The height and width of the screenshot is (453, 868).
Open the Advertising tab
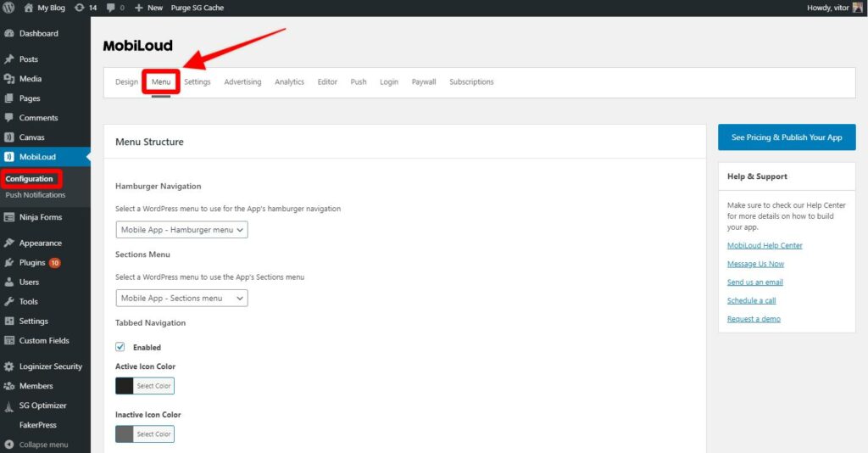242,82
